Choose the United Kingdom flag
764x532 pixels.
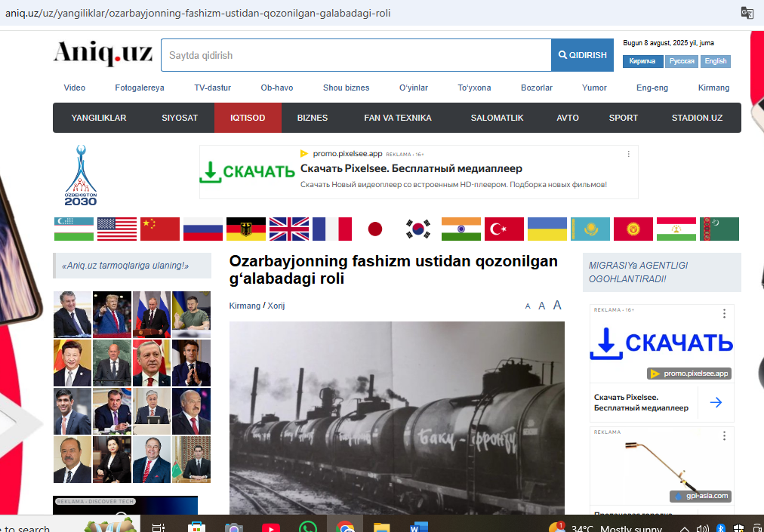[x=289, y=229]
